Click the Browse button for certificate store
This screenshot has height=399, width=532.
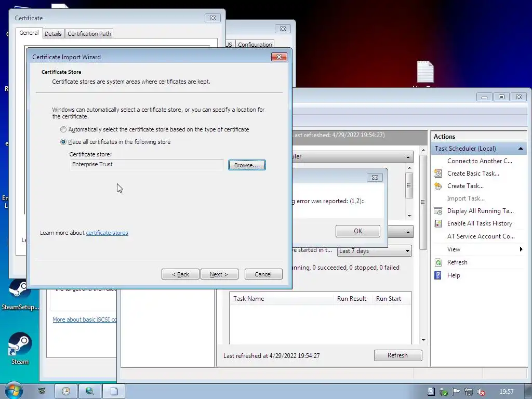click(x=247, y=165)
